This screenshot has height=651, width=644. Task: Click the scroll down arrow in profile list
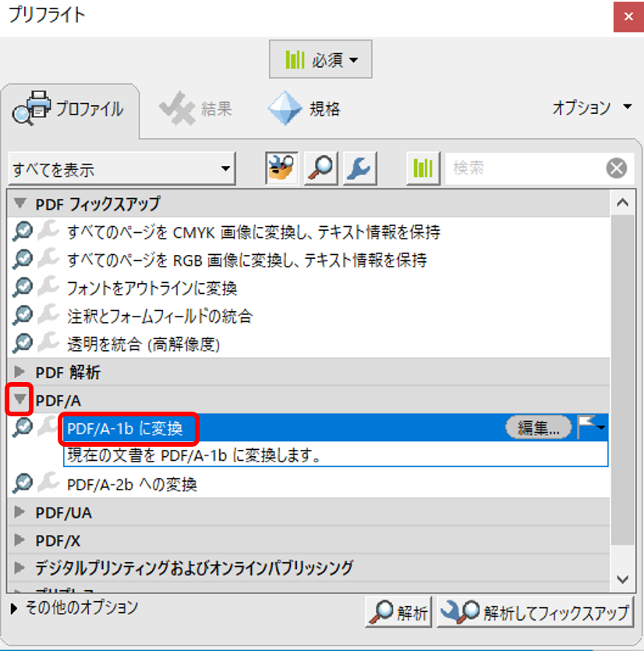click(x=621, y=578)
